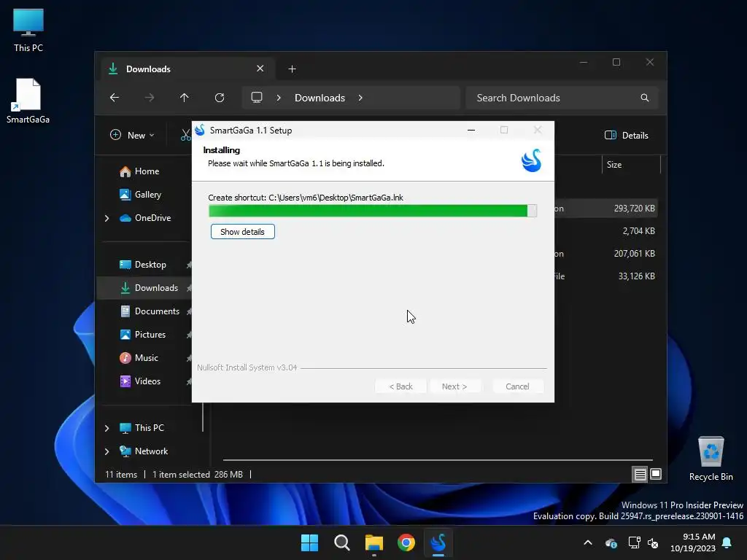Close the Downloads tab in Explorer
Screen dimensions: 747x560
tap(260, 69)
